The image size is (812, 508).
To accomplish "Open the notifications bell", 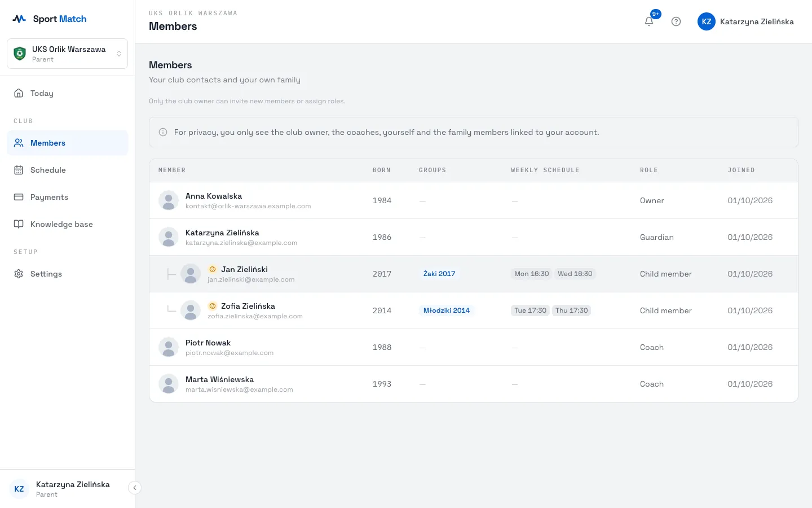I will (649, 21).
